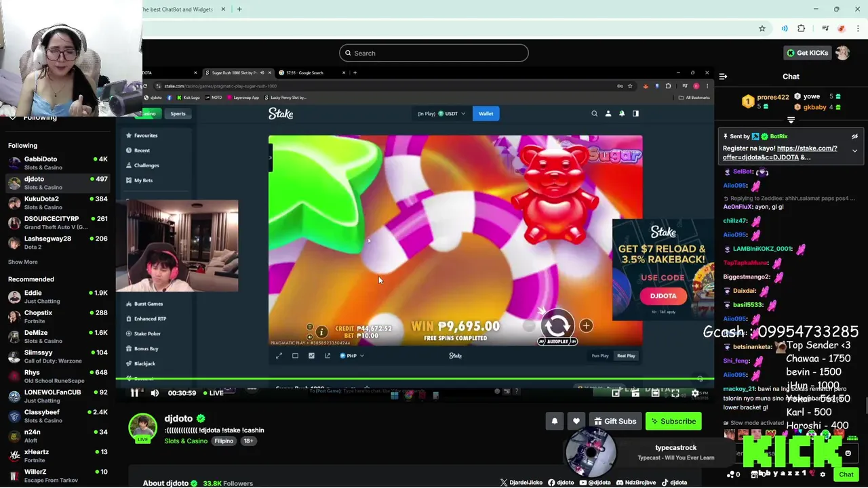
Task: Click the DJDOTA promo code banner
Action: (x=663, y=270)
